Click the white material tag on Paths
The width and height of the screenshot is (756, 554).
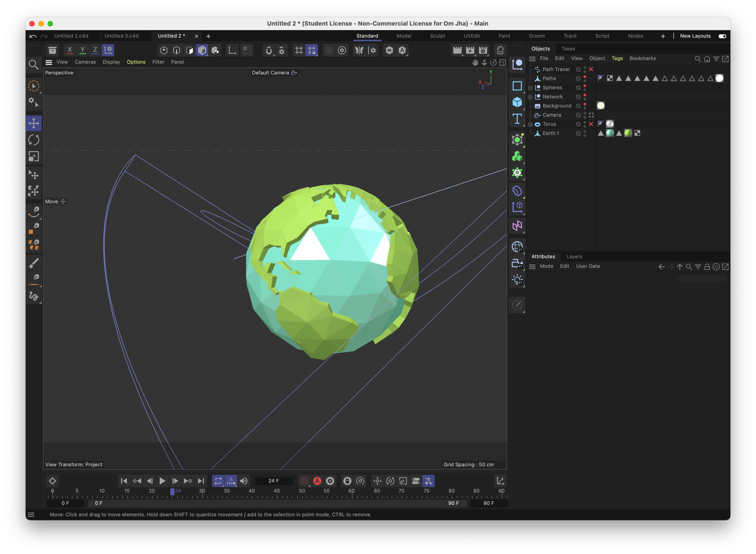point(719,78)
